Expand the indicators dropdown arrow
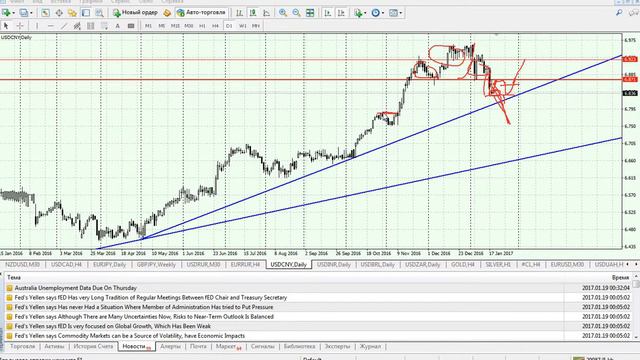Image resolution: width=640 pixels, height=360 pixels. click(x=365, y=13)
